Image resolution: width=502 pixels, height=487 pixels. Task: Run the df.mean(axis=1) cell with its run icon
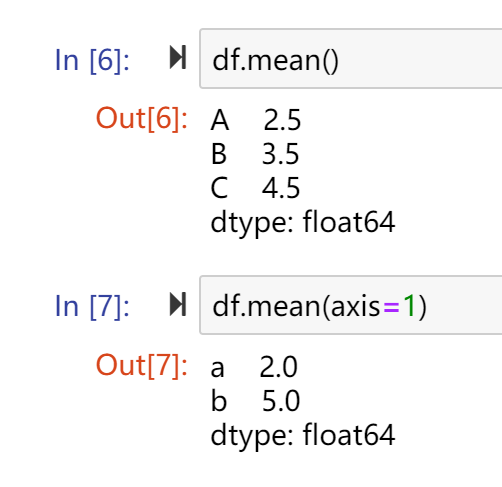click(178, 304)
